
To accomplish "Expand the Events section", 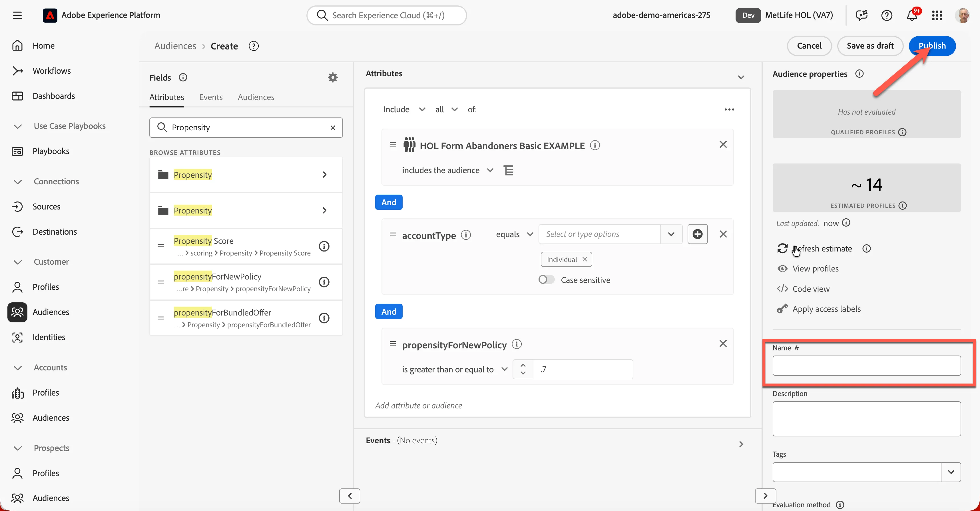I will point(741,444).
